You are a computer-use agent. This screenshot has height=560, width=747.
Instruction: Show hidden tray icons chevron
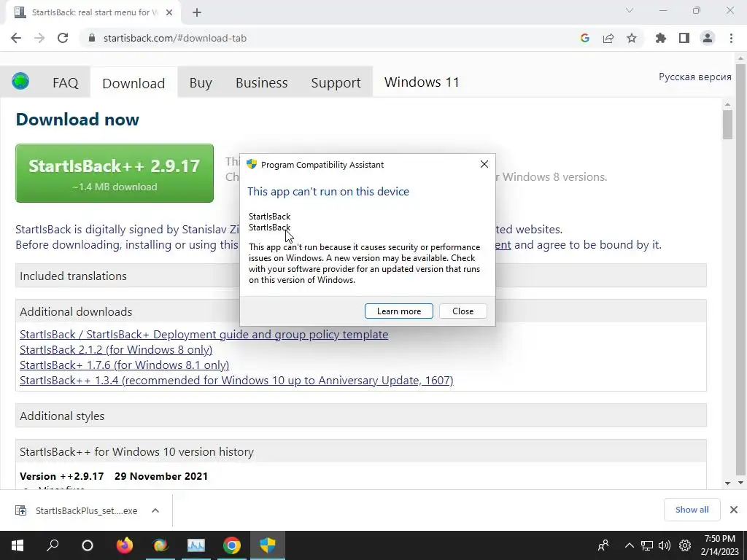[629, 545]
